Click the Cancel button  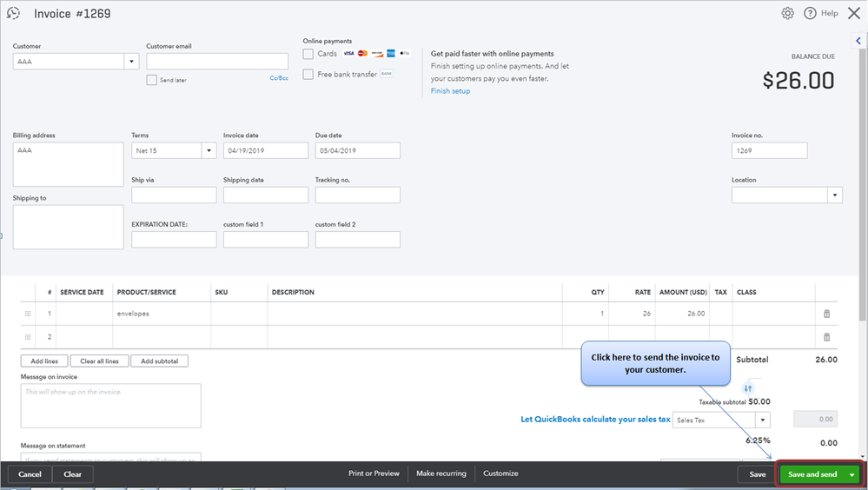[x=30, y=474]
